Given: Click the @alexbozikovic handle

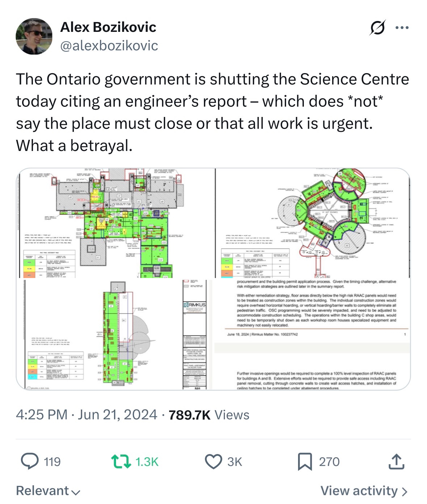Looking at the screenshot, I should pyautogui.click(x=109, y=46).
